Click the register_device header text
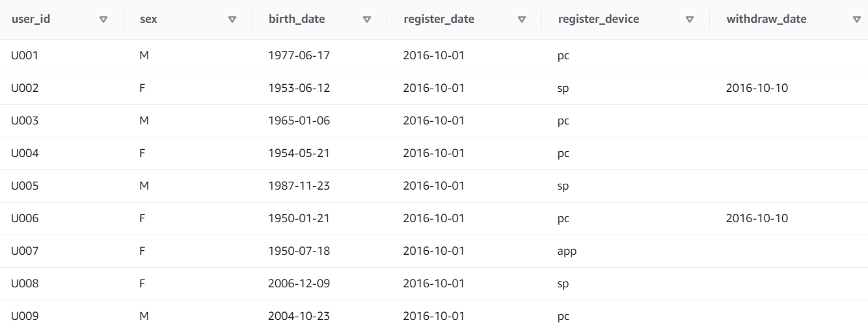Screen dimensions: 868x331 coord(598,19)
